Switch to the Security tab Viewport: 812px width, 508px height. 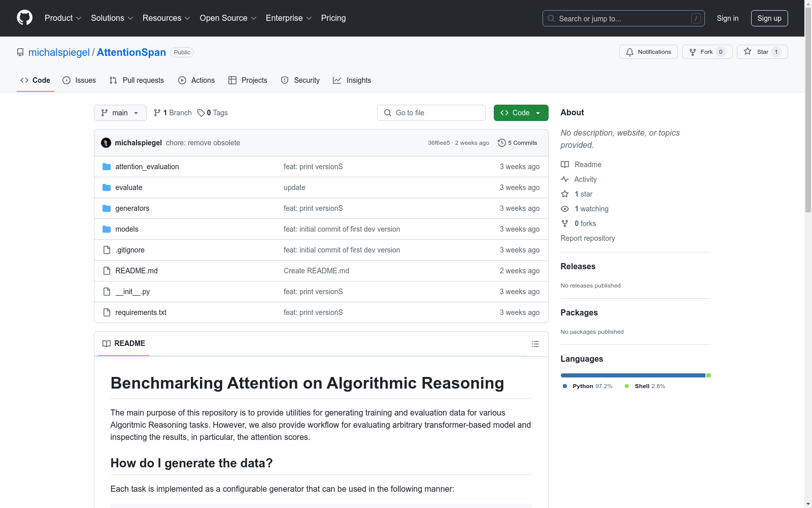click(300, 80)
